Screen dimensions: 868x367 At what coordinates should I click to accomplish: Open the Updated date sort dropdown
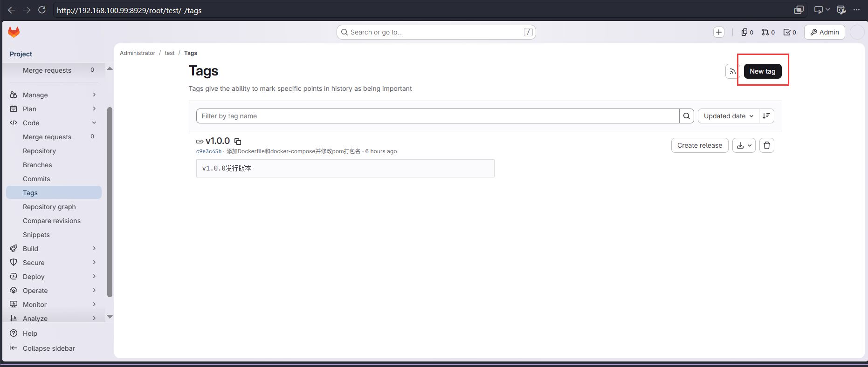[x=728, y=116]
